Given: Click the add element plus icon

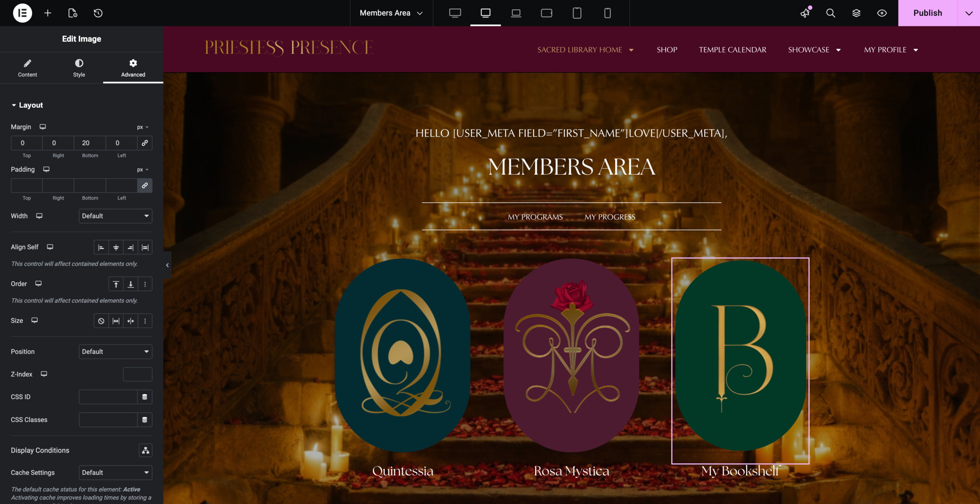Looking at the screenshot, I should tap(47, 13).
